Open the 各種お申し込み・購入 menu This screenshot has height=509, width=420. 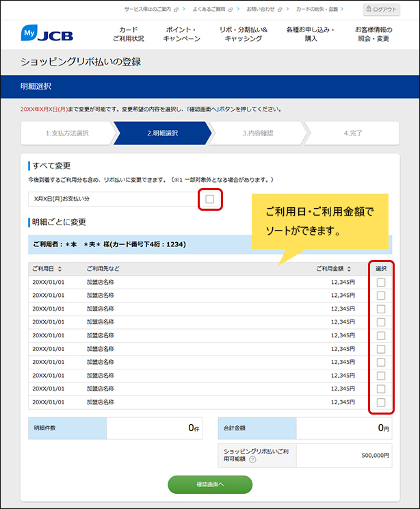click(311, 34)
